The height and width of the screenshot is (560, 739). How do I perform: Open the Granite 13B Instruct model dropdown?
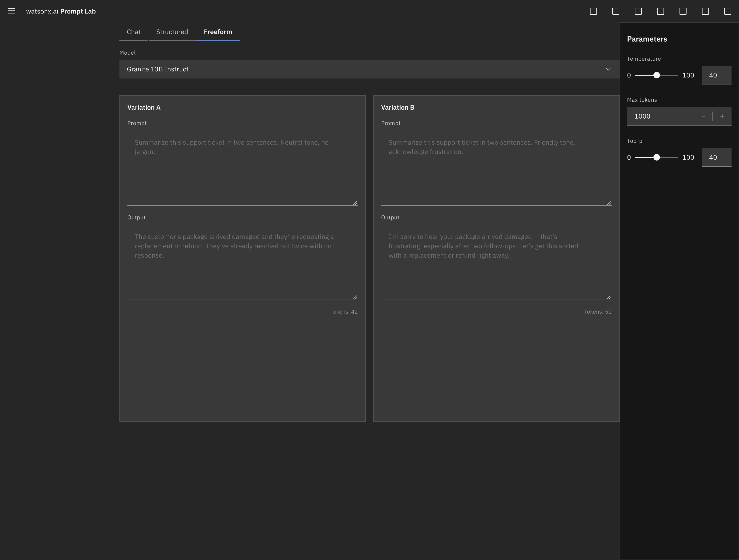(369, 69)
